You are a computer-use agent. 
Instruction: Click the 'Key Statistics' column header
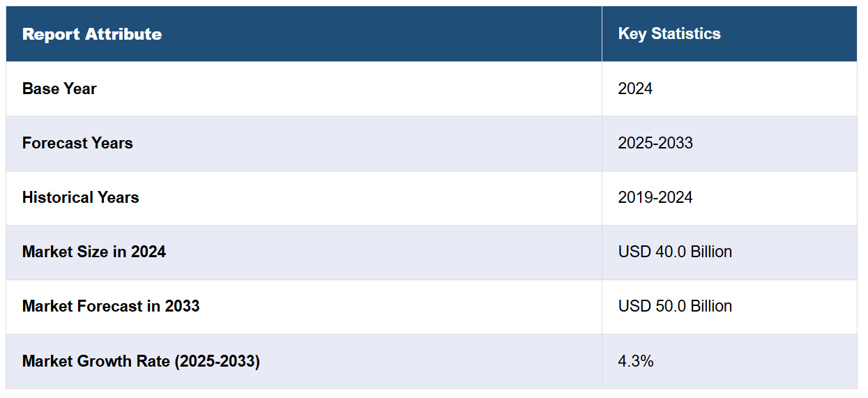(669, 34)
